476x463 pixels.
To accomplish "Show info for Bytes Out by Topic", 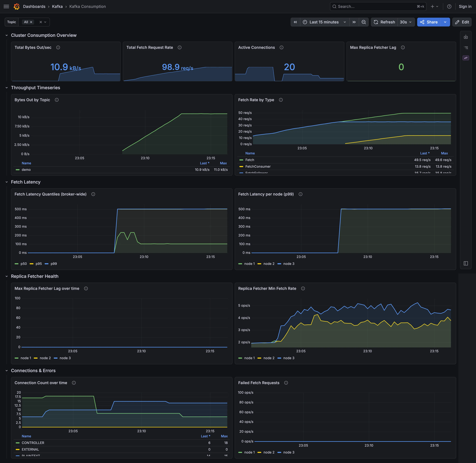I will [57, 100].
